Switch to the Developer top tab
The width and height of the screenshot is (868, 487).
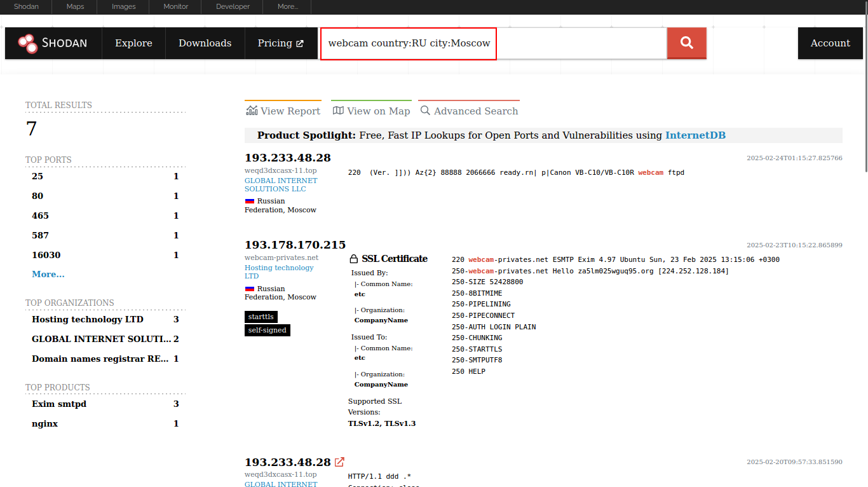233,6
